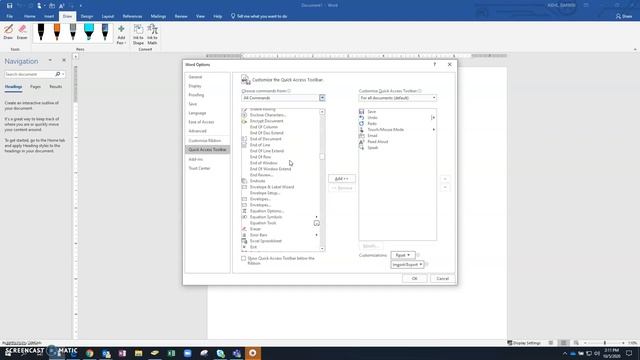Open the For all documents dropdown
640x360 pixels.
[x=398, y=98]
